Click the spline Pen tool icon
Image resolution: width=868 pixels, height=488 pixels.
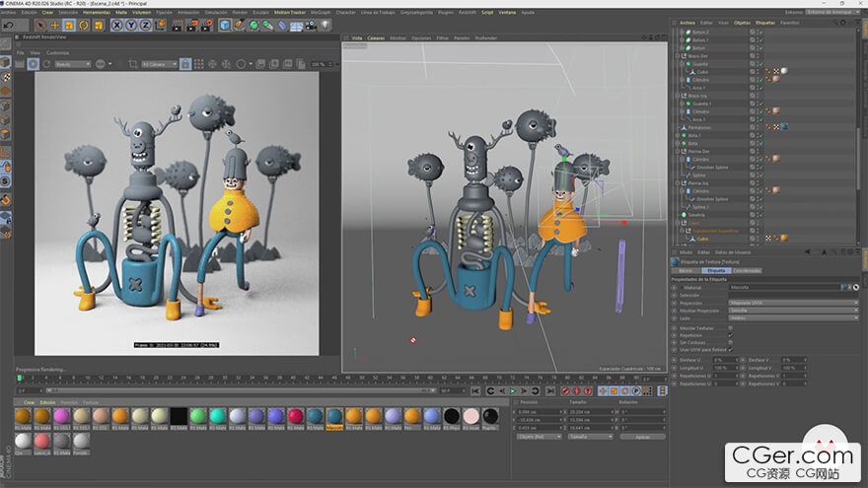click(x=239, y=26)
